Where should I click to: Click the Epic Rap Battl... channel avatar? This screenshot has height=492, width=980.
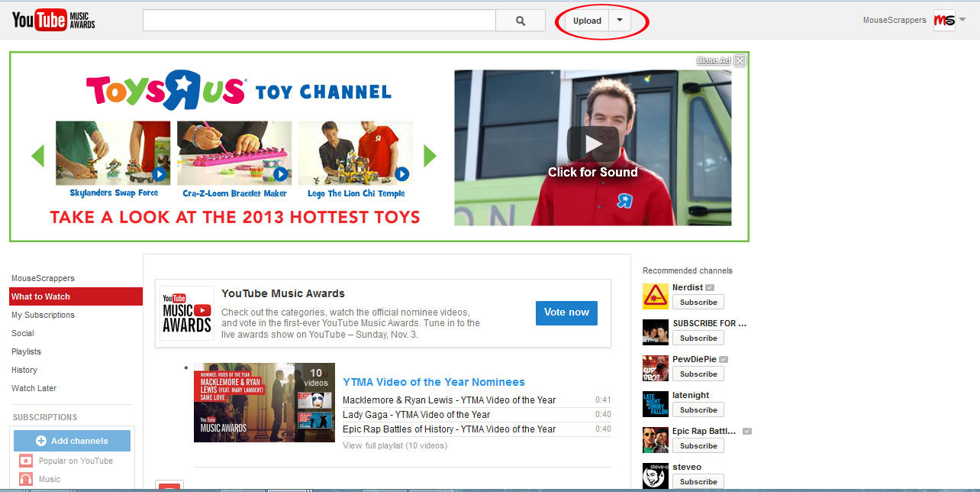(x=656, y=439)
